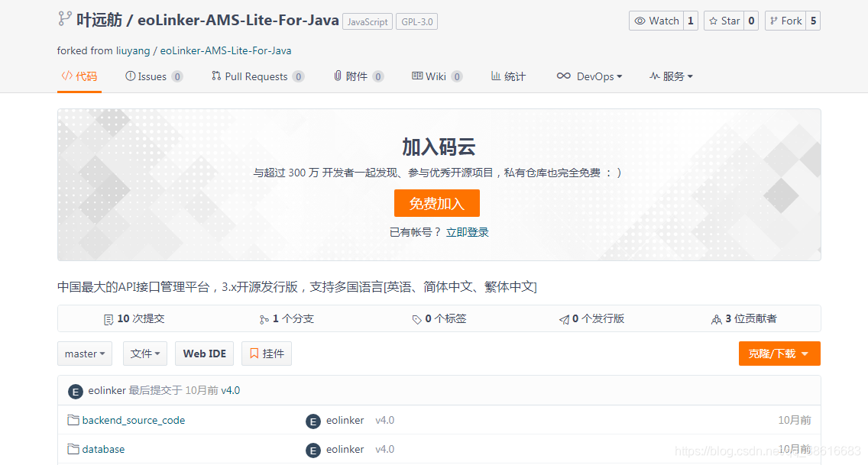Image resolution: width=868 pixels, height=465 pixels.
Task: Click the JavaScript language label
Action: (368, 21)
